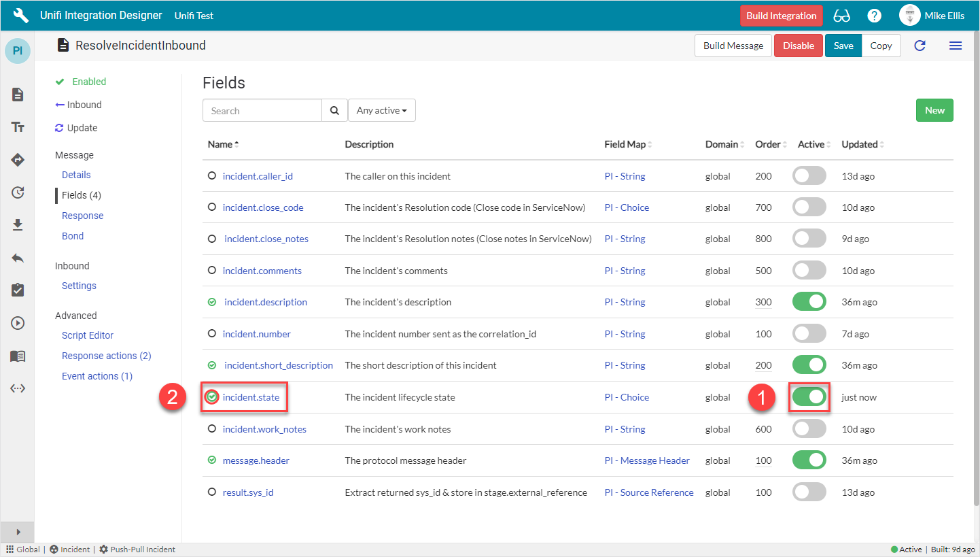This screenshot has width=980, height=557.
Task: Open the hamburger menu icon
Action: coord(955,46)
